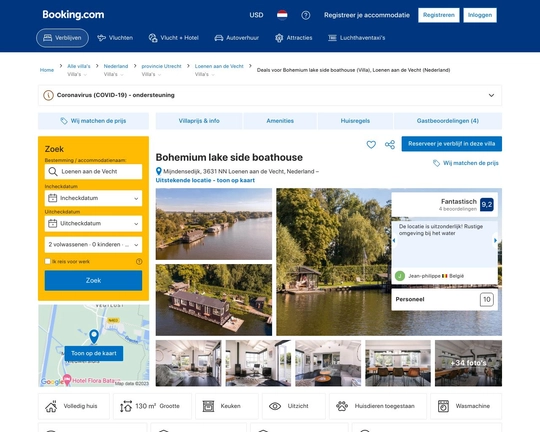
Task: Expand the Coronavirus (COVID-19) support banner chevron
Action: [491, 95]
